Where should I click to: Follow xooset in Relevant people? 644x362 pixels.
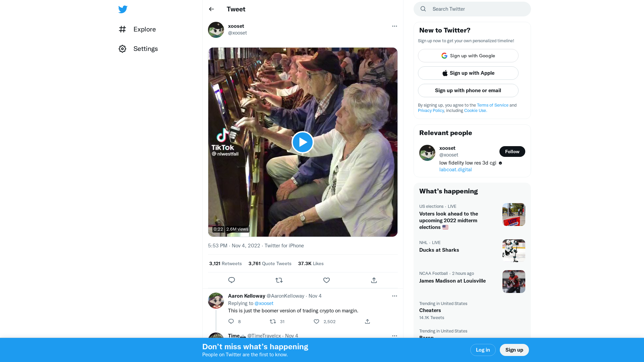512,152
